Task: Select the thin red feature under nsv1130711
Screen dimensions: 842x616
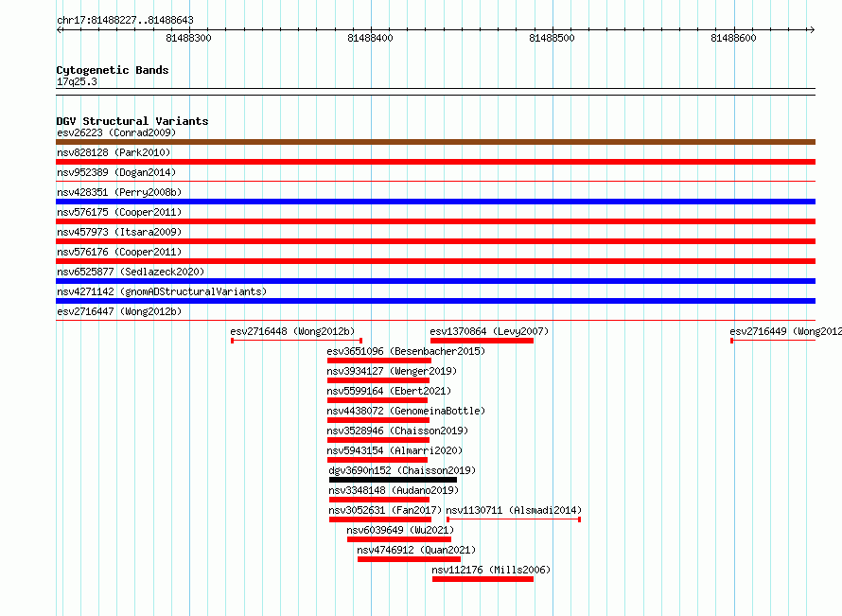Action: [514, 519]
